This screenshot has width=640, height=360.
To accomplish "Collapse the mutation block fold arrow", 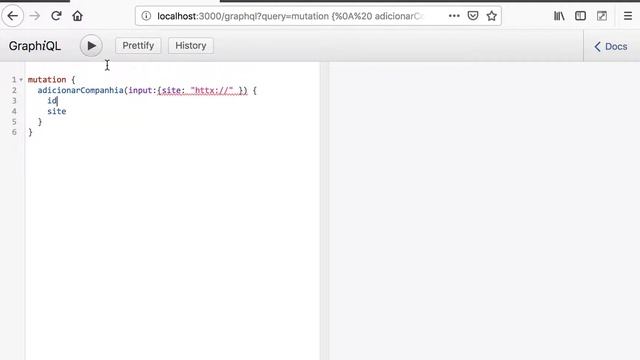I will pos(21,80).
